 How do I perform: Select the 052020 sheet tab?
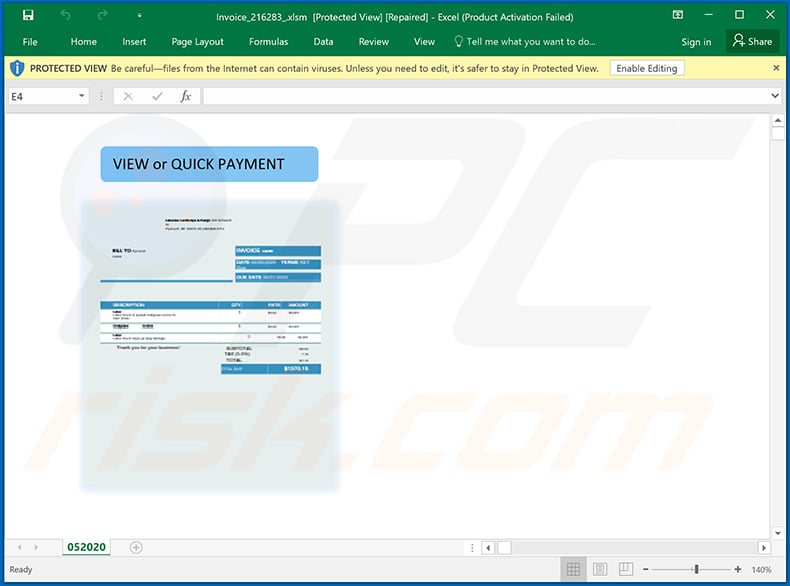pyautogui.click(x=86, y=547)
